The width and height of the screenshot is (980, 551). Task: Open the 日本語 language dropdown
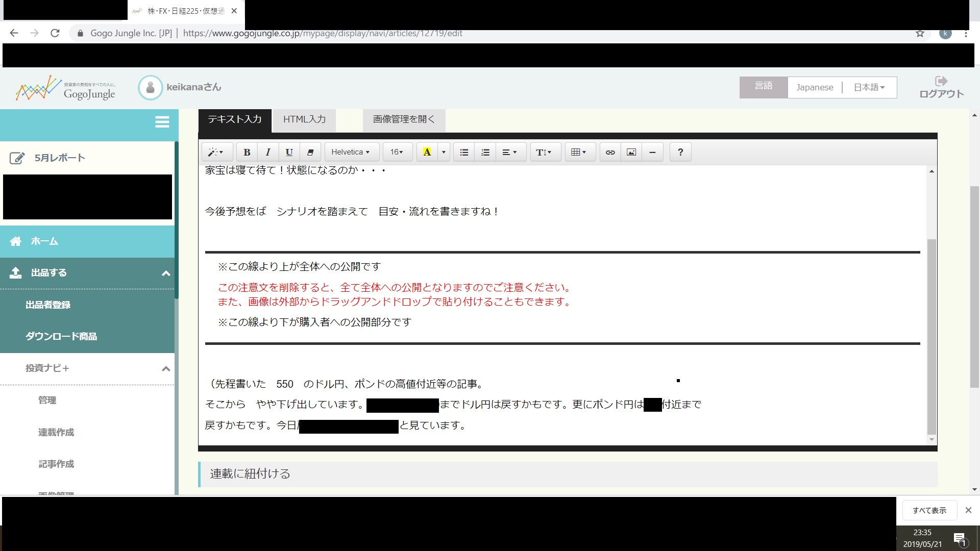(869, 87)
